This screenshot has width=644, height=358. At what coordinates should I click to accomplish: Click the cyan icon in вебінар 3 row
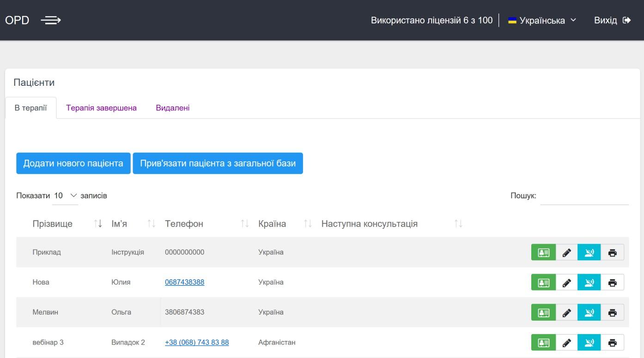tap(589, 342)
